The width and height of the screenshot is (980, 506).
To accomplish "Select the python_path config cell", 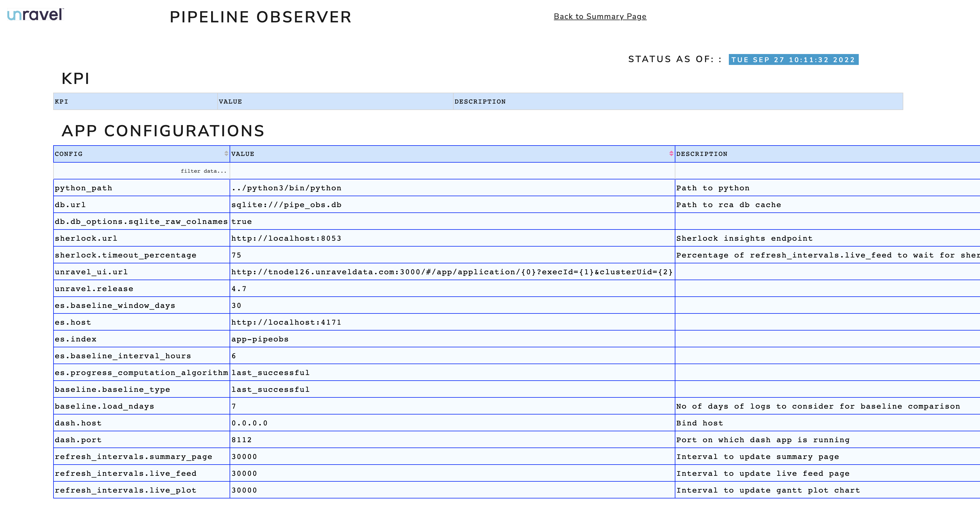I will point(141,188).
